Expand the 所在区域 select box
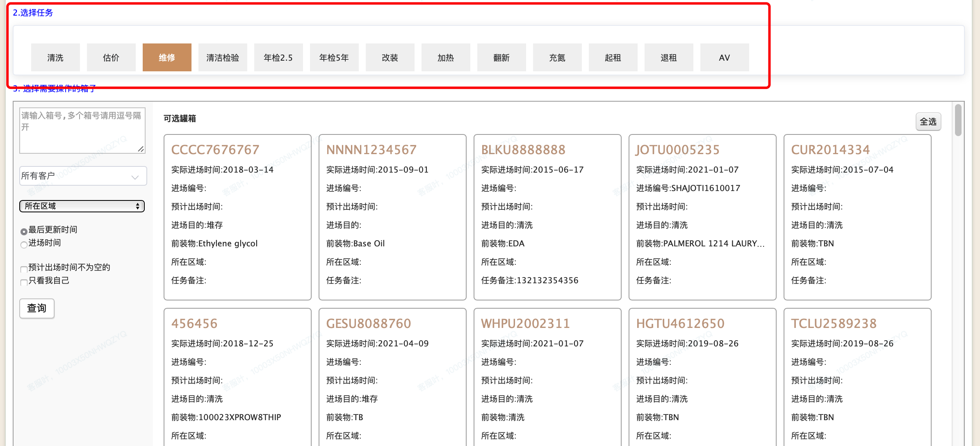Viewport: 980px width, 446px height. [82, 206]
